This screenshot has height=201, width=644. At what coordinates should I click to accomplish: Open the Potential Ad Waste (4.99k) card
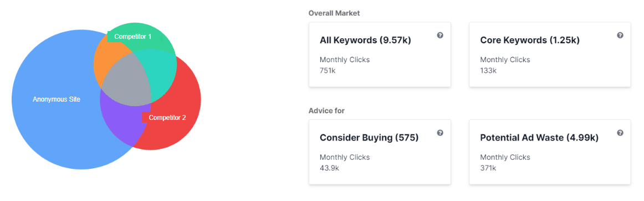550,152
